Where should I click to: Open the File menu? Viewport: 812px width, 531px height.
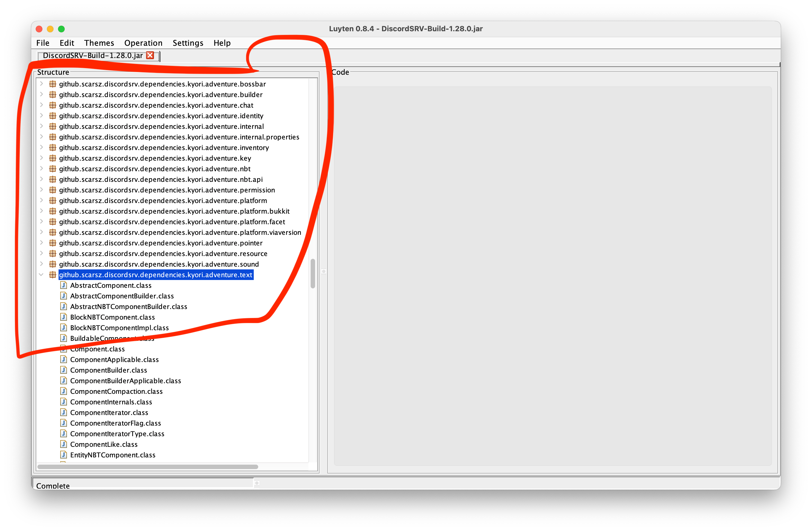(x=43, y=43)
